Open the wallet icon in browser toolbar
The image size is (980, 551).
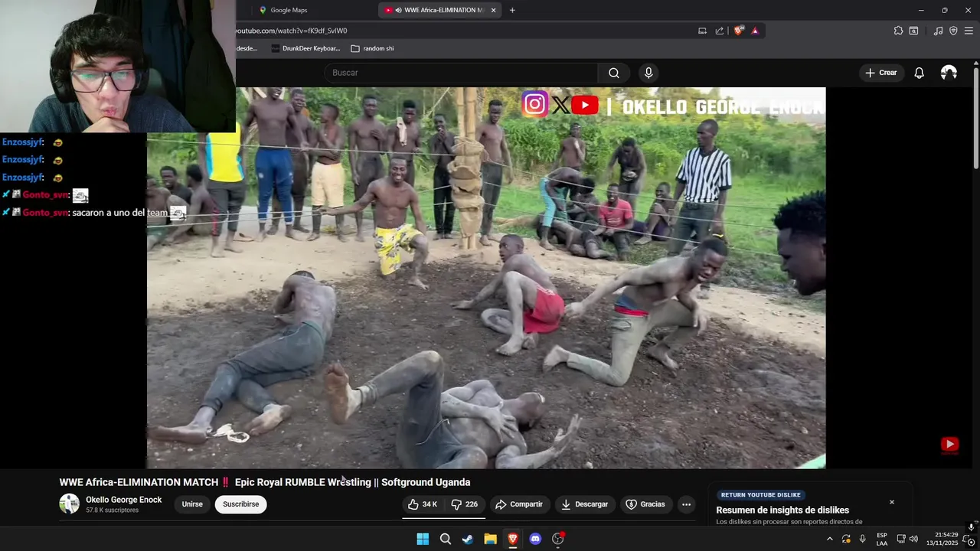(913, 31)
